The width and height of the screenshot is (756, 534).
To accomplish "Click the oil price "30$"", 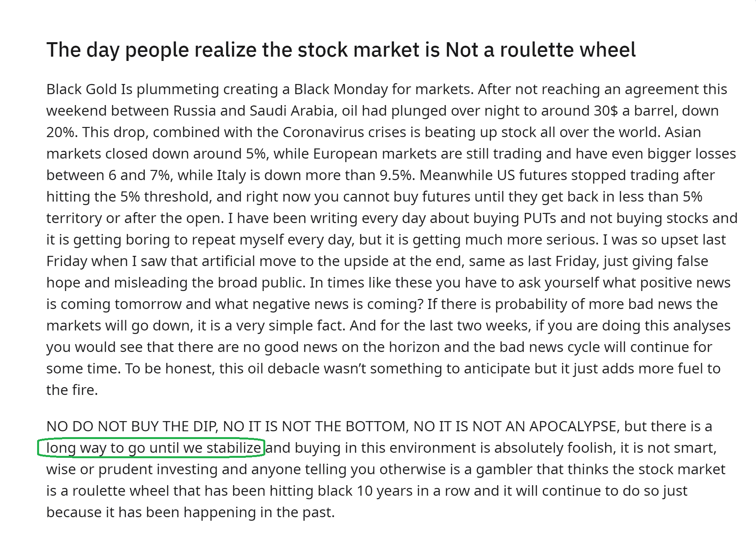I will click(606, 111).
